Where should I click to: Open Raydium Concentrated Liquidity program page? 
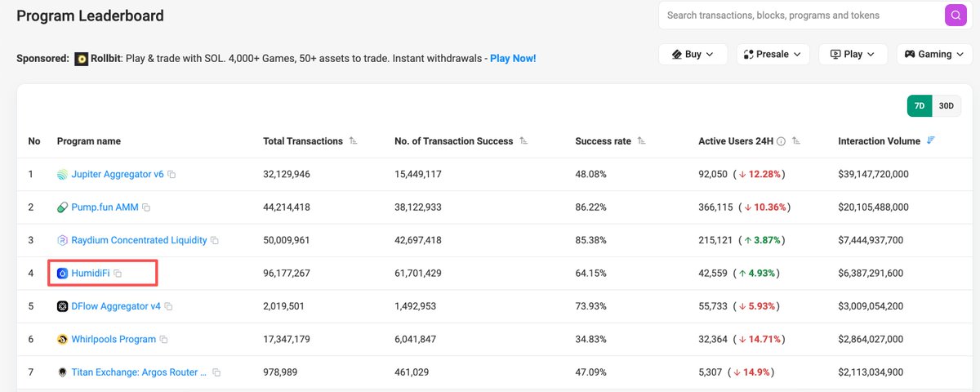139,240
